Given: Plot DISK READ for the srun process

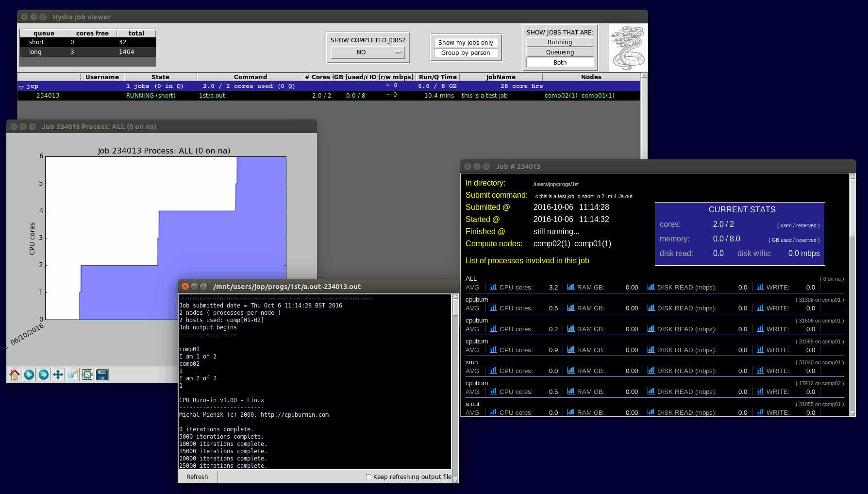Looking at the screenshot, I should click(651, 371).
